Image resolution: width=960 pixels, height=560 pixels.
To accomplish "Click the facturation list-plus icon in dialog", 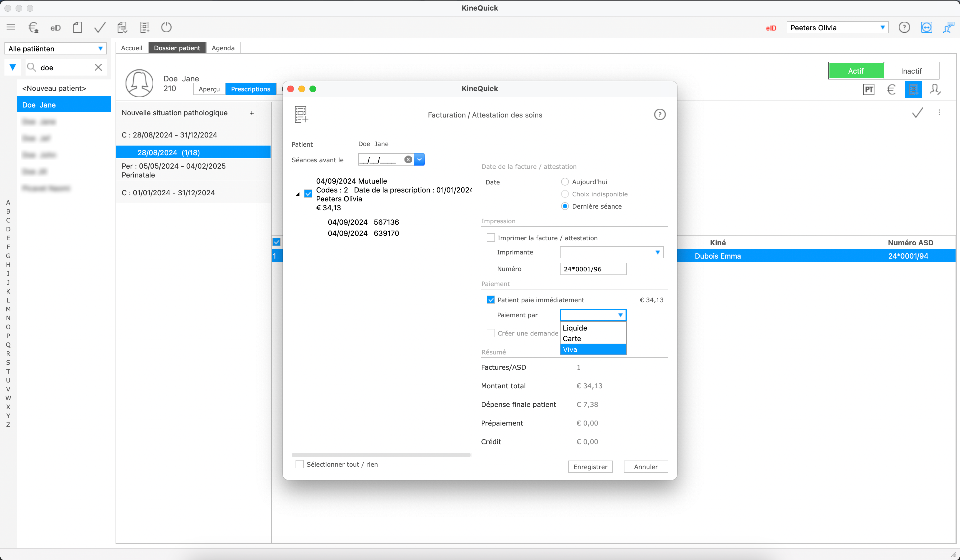I will coord(301,114).
